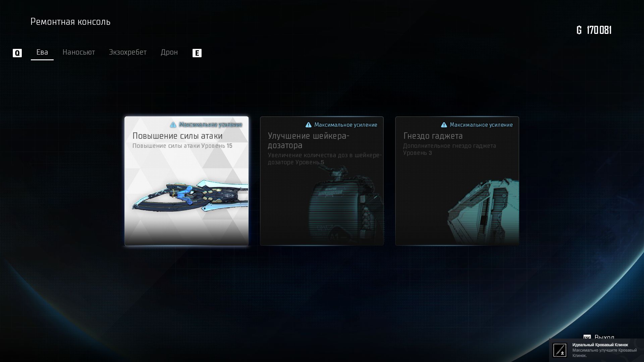Image resolution: width=644 pixels, height=362 pixels.
Task: Click the Q previous-tab key icon
Action: coord(17,53)
